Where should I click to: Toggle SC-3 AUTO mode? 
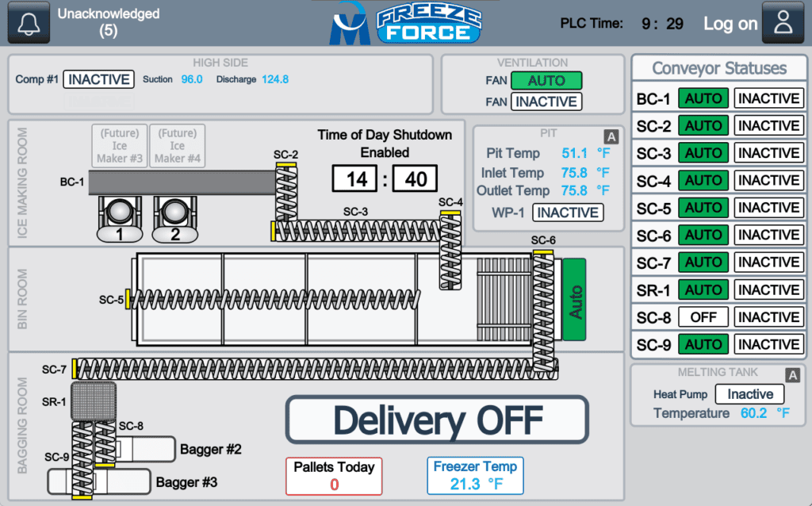[703, 153]
